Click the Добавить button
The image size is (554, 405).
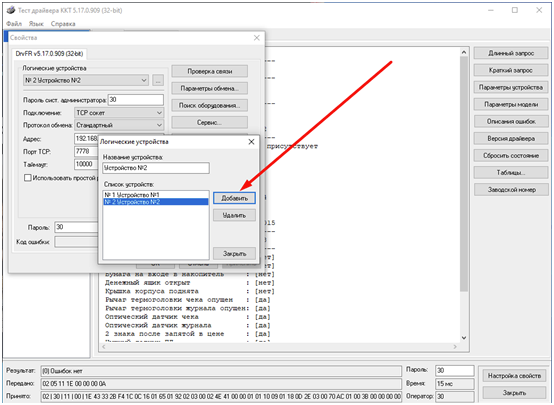click(x=234, y=198)
